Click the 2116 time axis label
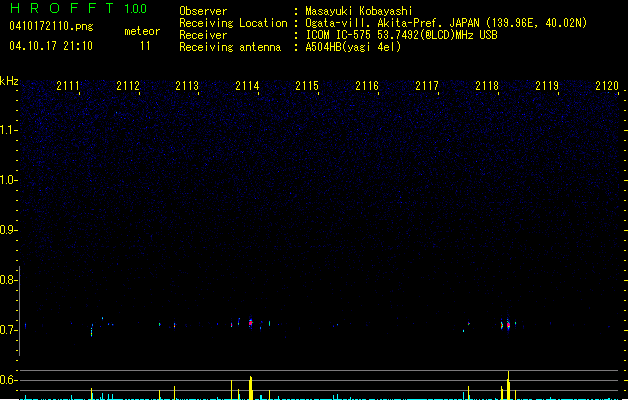 [367, 85]
